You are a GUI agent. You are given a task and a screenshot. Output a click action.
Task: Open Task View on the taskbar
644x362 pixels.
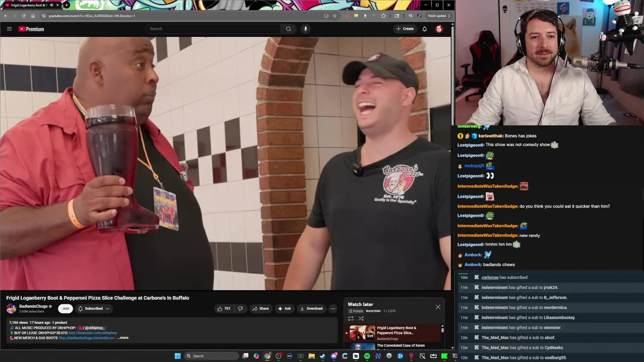pos(245,356)
